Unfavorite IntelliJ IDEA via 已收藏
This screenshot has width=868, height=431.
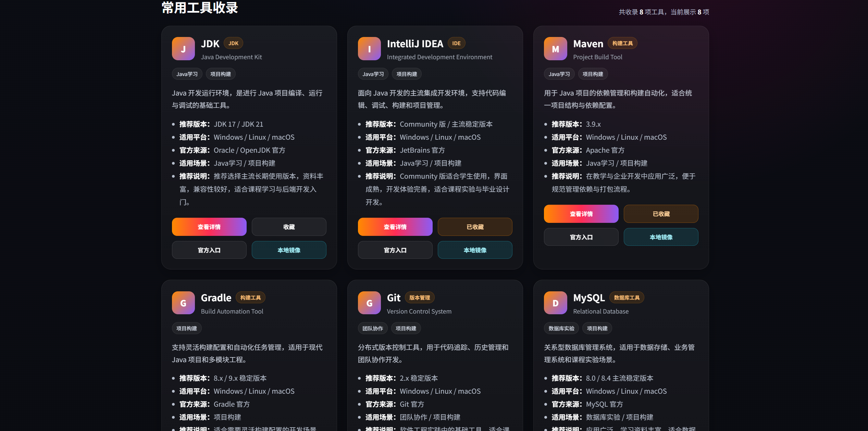click(x=475, y=227)
